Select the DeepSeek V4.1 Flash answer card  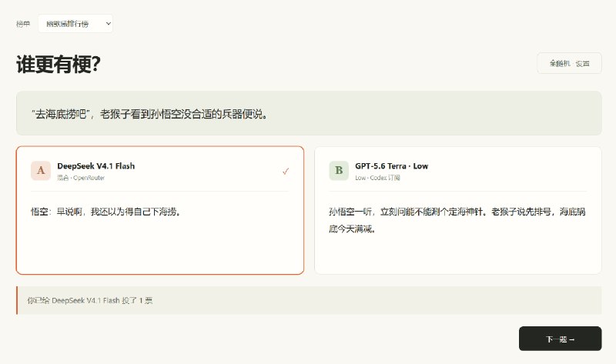(160, 210)
